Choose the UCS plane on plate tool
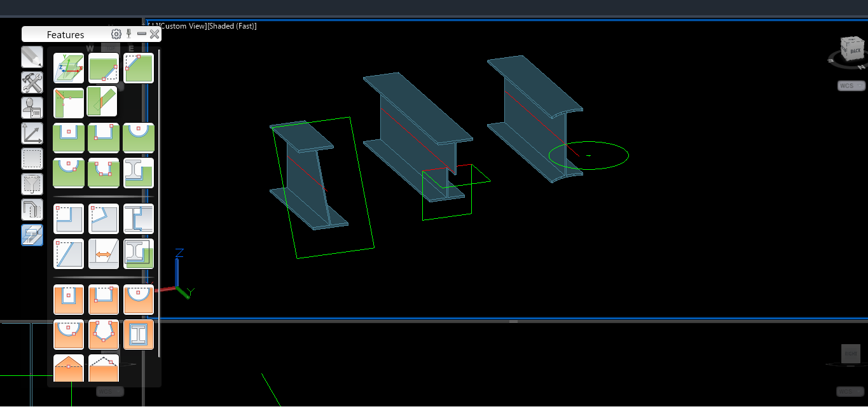This screenshot has width=868, height=416. [x=69, y=68]
